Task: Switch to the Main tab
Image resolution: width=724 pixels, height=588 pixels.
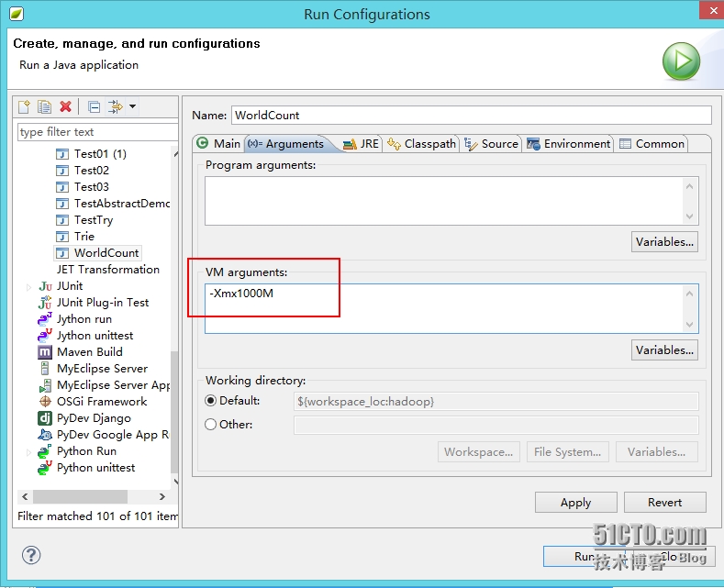Action: point(218,143)
